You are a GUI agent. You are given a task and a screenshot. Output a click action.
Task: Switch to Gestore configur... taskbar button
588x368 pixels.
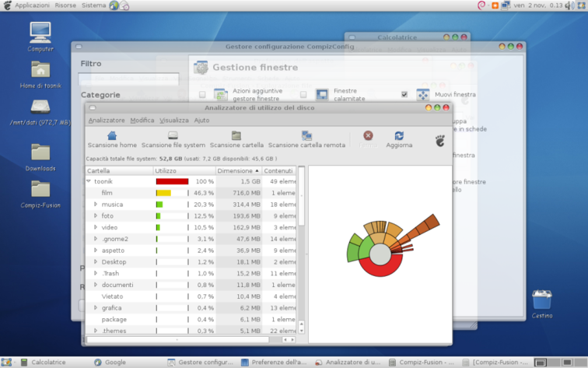click(201, 362)
